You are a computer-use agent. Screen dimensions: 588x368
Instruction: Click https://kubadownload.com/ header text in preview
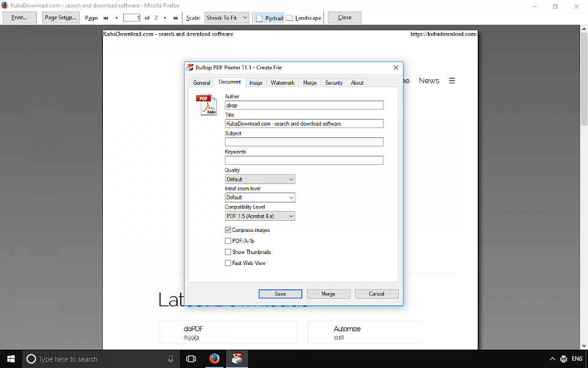443,34
